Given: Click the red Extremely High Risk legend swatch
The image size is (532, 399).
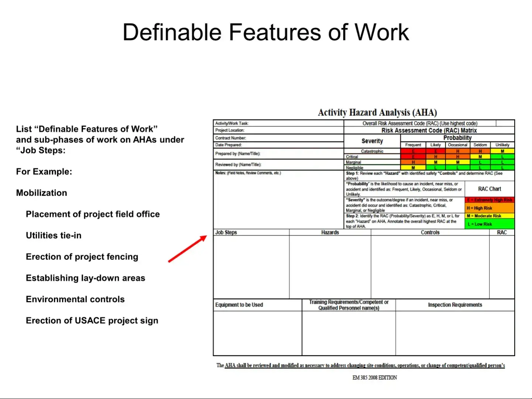Looking at the screenshot, I should point(489,200).
